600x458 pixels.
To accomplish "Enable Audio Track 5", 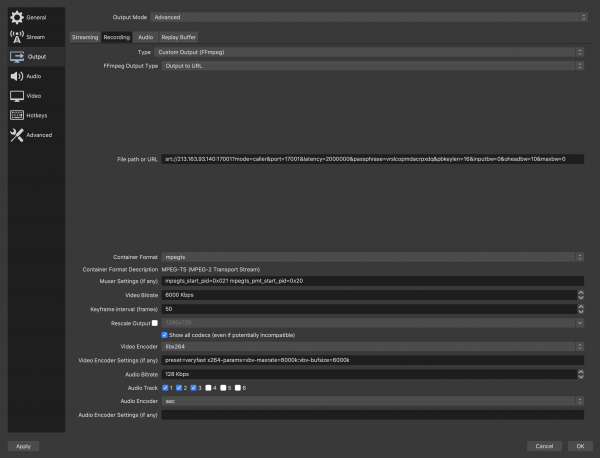I will pos(223,388).
